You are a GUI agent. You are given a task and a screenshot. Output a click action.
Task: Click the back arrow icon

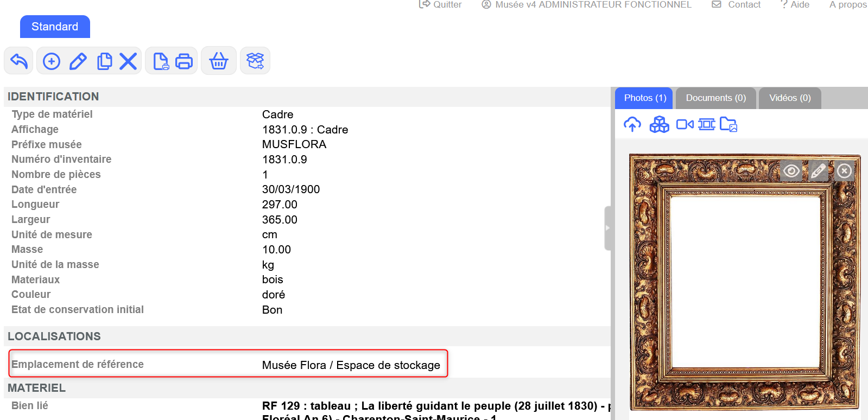(x=19, y=61)
